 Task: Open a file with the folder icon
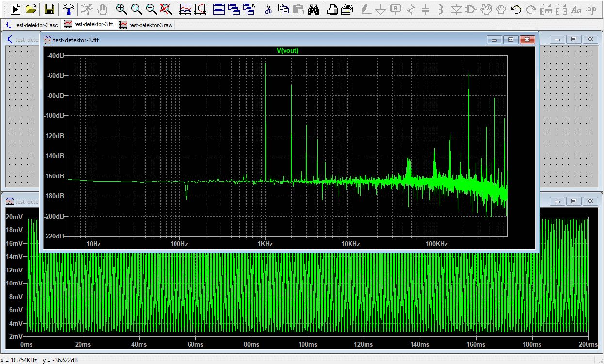[31, 9]
